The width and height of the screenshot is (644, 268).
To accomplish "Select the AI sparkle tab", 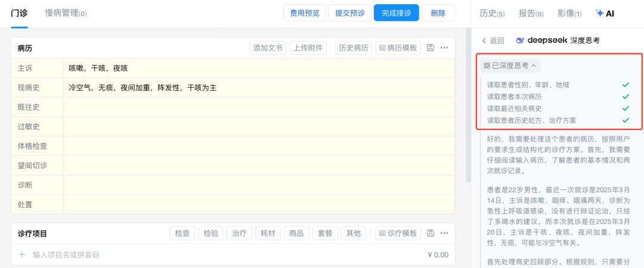I will click(x=605, y=13).
